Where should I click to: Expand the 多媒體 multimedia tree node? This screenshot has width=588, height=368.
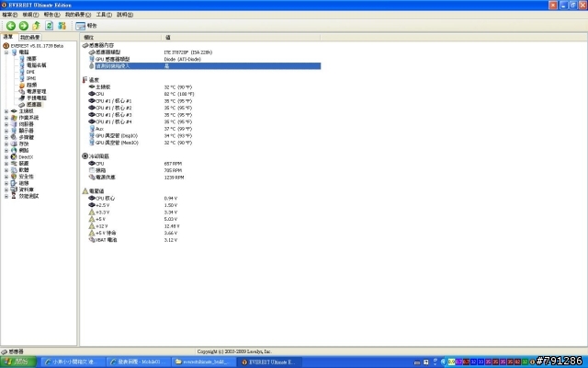coord(6,137)
